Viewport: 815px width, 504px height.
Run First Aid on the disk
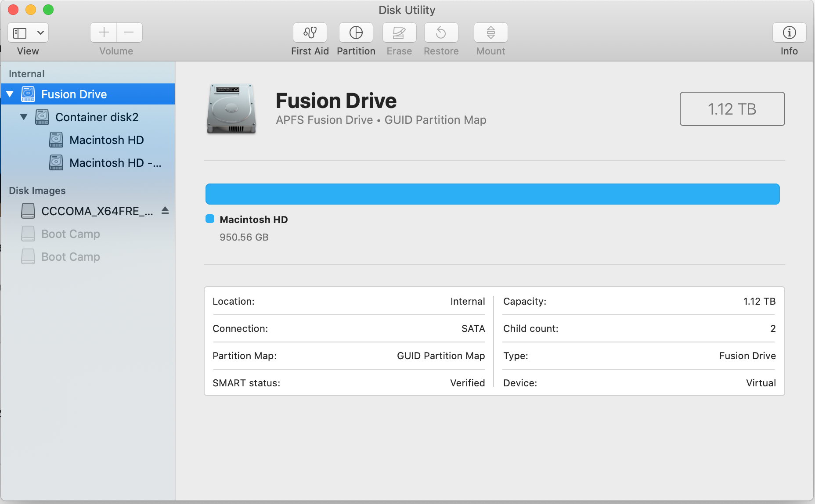point(310,33)
